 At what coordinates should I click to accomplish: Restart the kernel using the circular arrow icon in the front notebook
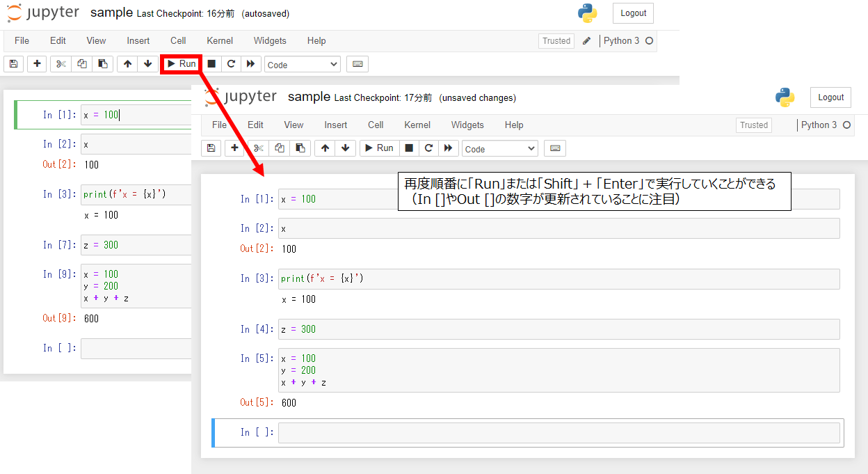tap(428, 148)
